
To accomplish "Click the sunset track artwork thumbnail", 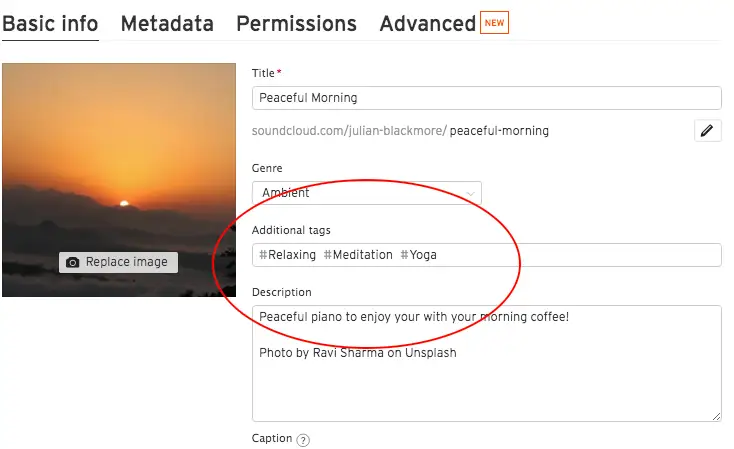I will tap(118, 150).
